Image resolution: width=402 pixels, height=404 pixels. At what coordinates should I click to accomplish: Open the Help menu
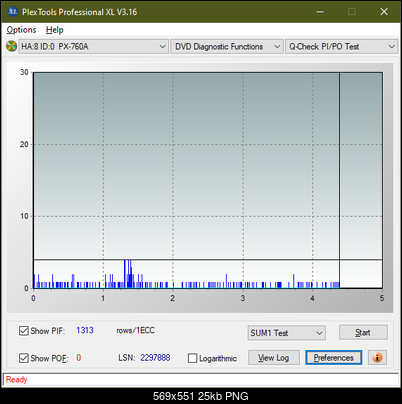point(55,30)
